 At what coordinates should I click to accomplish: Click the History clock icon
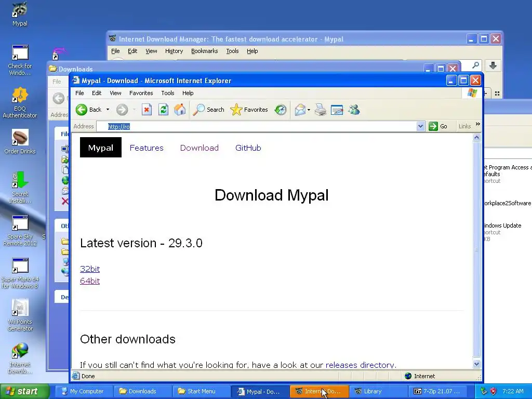click(281, 110)
